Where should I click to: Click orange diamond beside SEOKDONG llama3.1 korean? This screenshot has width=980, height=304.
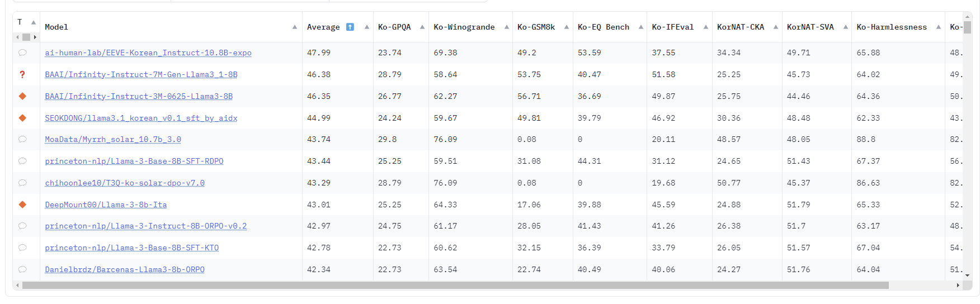[x=22, y=118]
